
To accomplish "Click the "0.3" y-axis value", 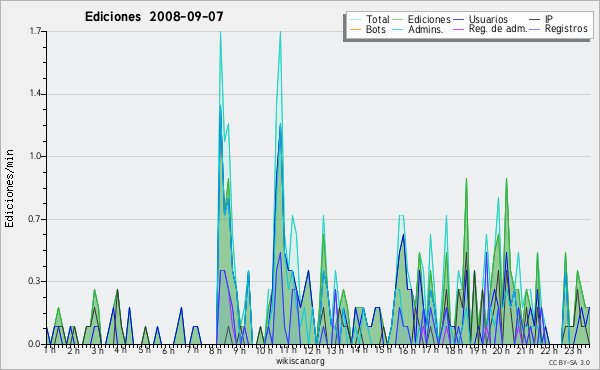I will [x=35, y=281].
